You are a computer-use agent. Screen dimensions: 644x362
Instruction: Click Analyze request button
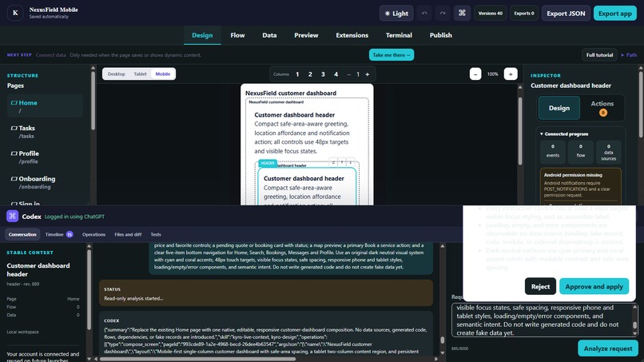[x=608, y=348]
